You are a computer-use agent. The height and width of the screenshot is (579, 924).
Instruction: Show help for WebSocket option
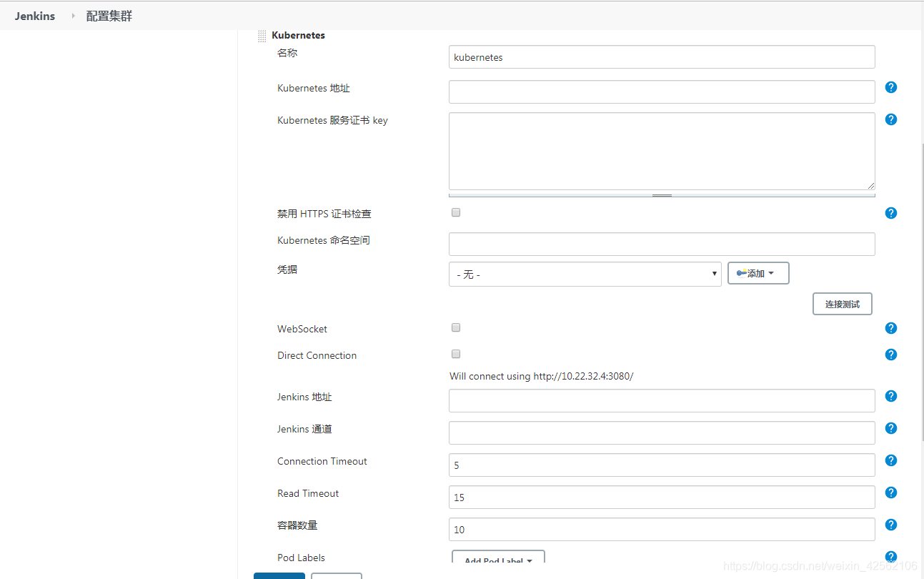[890, 328]
